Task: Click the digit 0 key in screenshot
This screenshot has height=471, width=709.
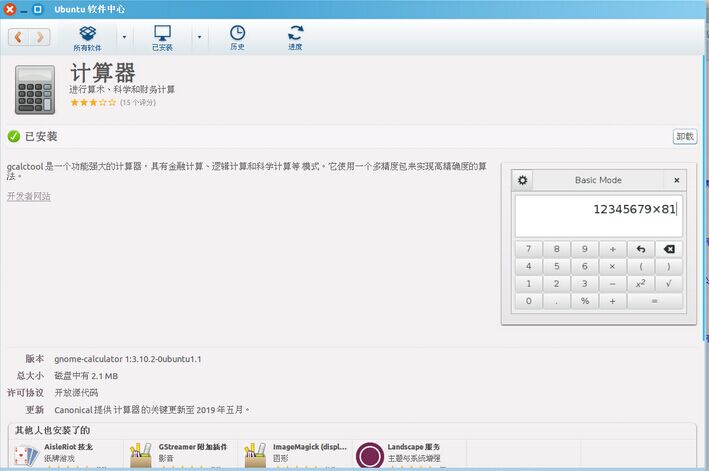Action: tap(529, 301)
